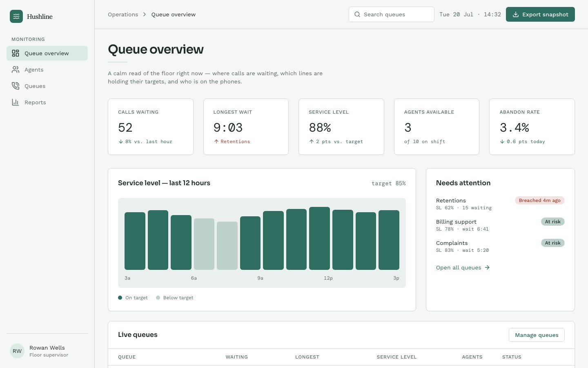The width and height of the screenshot is (588, 368).
Task: Click the Hushline logo icon
Action: coord(16,16)
